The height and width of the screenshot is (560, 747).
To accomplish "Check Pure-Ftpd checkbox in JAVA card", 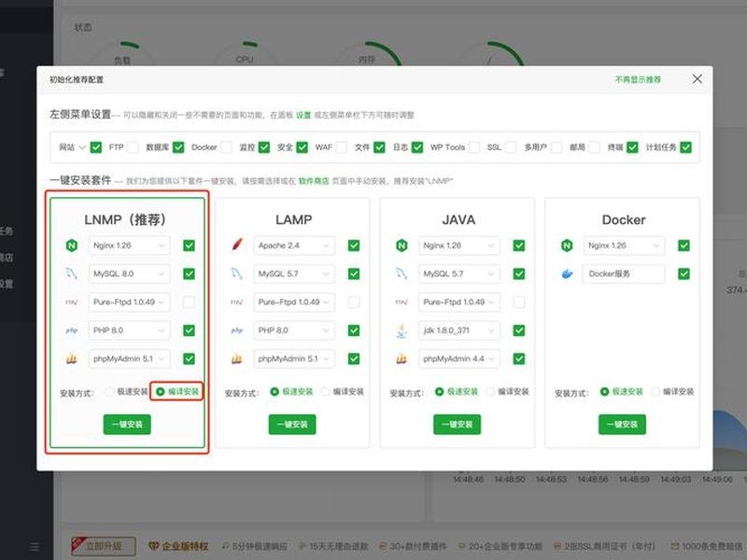I will [519, 301].
